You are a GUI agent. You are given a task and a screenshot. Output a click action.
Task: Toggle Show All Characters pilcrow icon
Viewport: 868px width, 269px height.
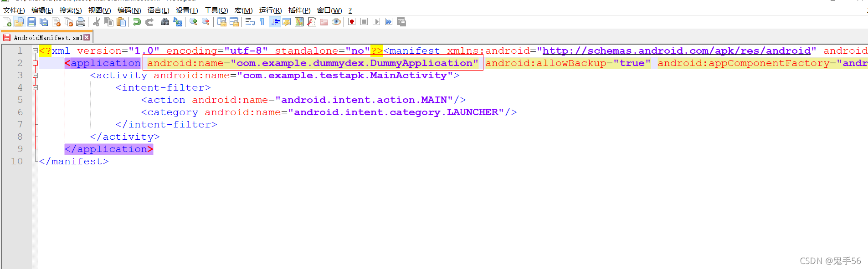(262, 22)
